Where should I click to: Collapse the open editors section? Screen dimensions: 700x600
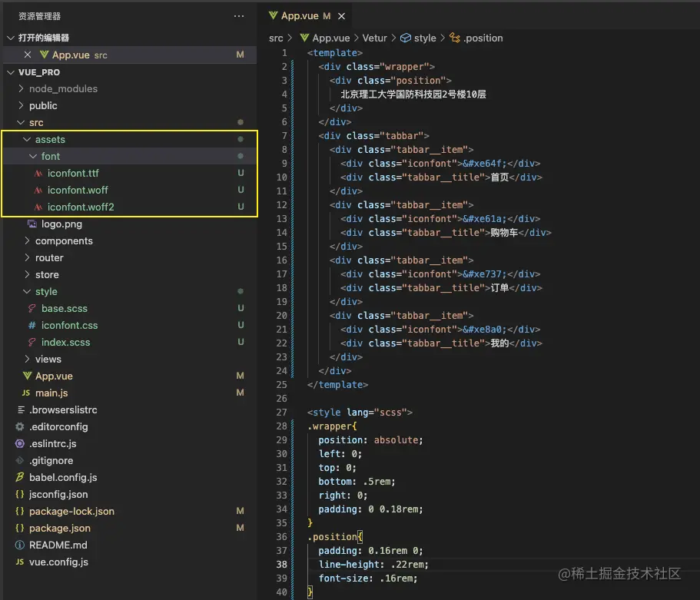[11, 38]
